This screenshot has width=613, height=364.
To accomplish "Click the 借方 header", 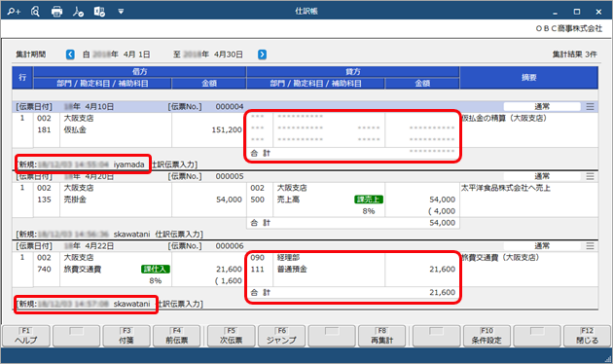I will point(140,72).
